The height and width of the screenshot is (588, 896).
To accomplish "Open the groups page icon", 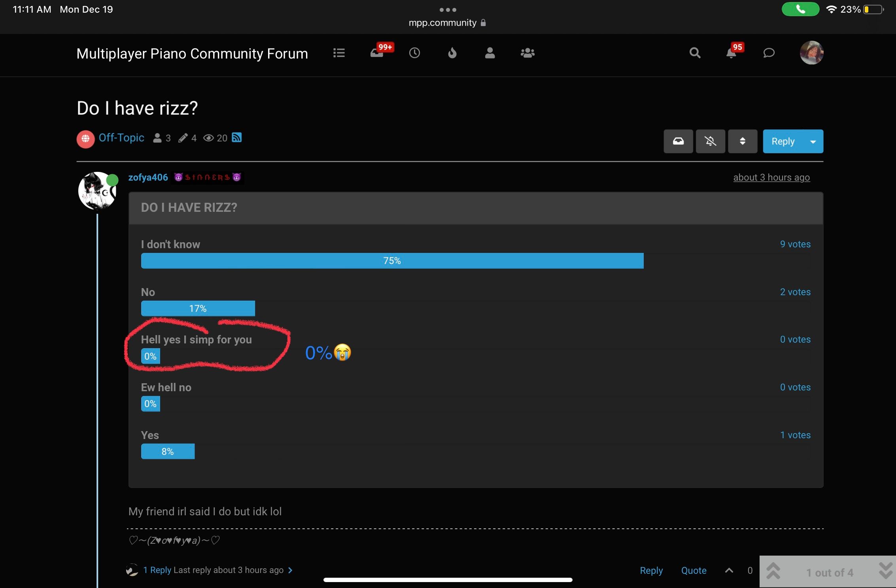I will [527, 53].
